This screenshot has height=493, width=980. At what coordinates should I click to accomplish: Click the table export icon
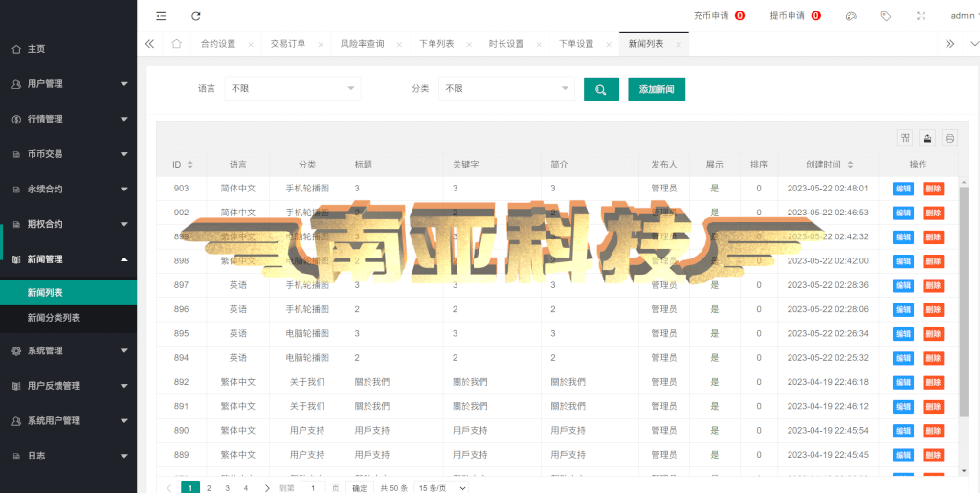tap(927, 138)
